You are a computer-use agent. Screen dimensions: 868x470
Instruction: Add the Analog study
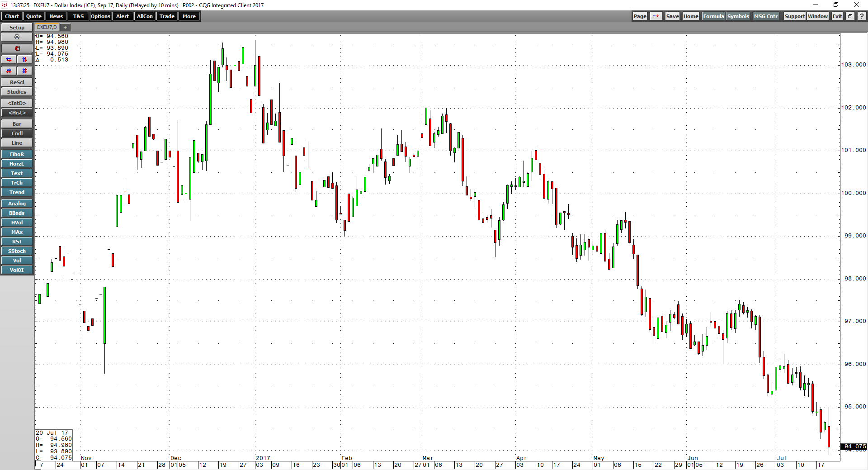[17, 204]
